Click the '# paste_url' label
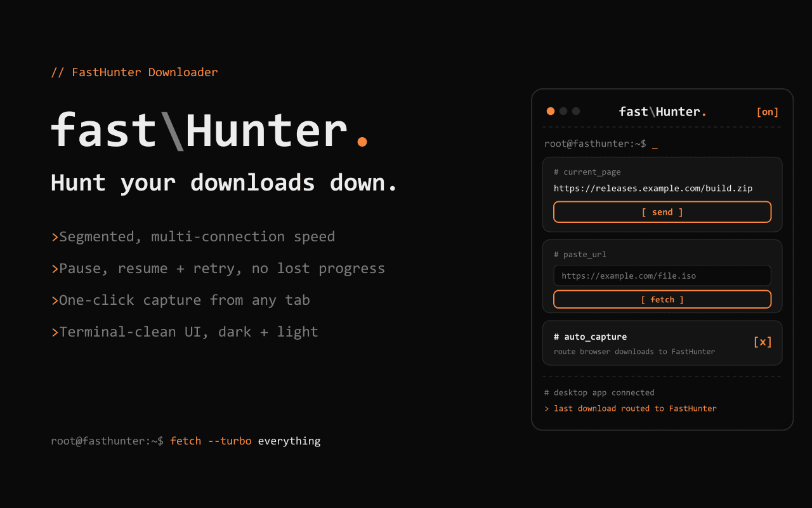 click(580, 255)
